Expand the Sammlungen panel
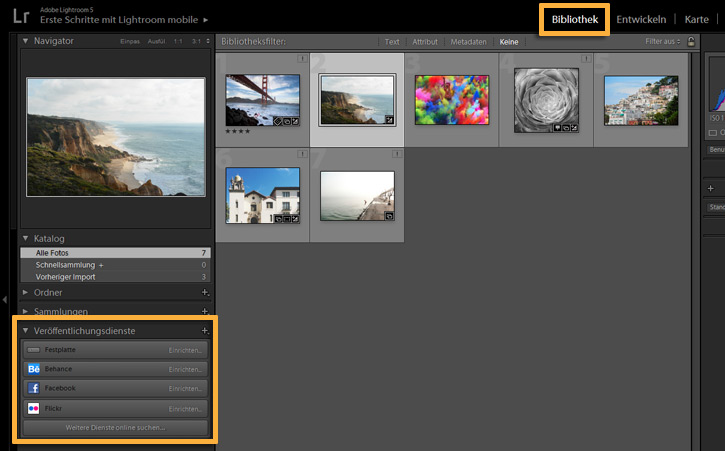The height and width of the screenshot is (451, 725). [25, 311]
